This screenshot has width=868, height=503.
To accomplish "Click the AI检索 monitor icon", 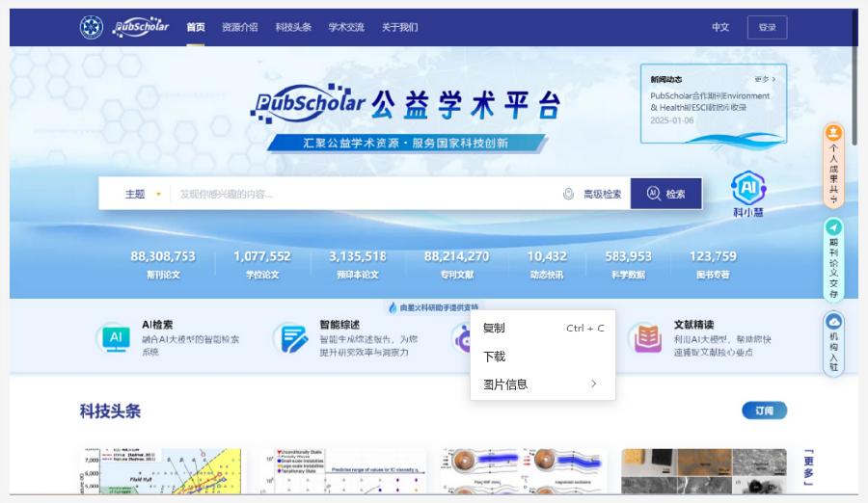I will coord(116,337).
